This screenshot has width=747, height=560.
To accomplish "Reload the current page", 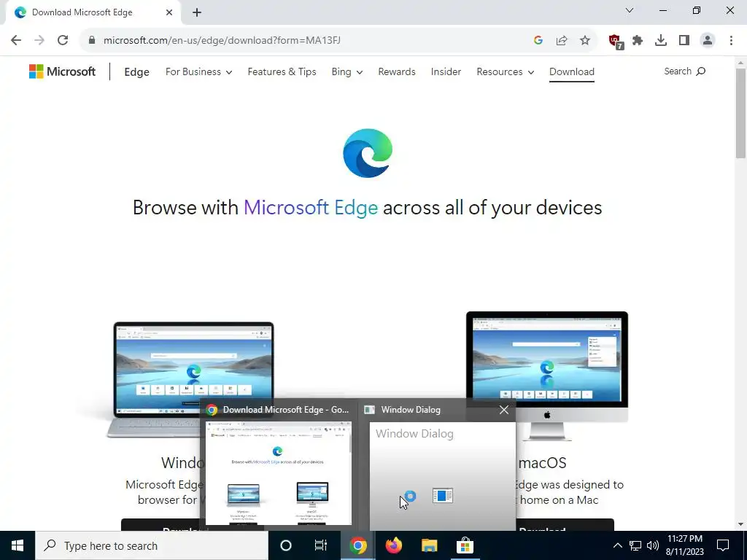I will (63, 40).
